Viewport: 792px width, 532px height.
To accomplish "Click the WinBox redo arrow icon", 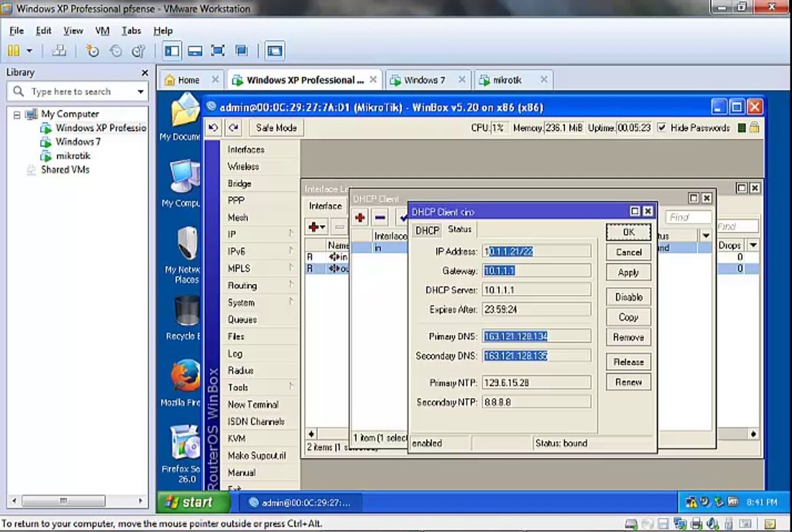I will point(234,128).
